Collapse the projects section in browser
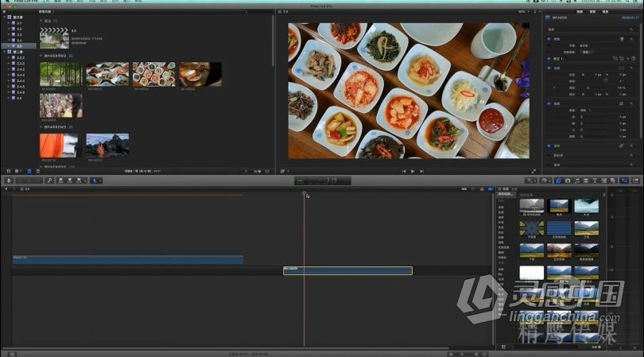 41,21
